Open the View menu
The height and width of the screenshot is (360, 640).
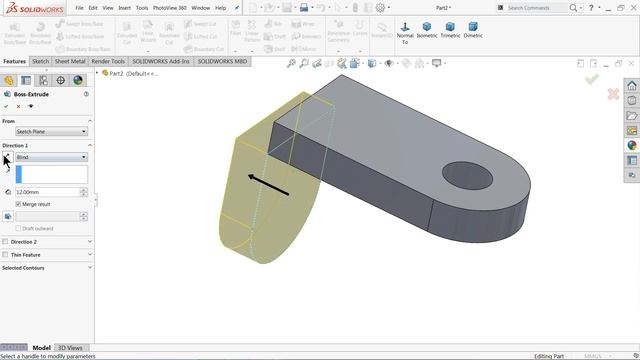(108, 8)
